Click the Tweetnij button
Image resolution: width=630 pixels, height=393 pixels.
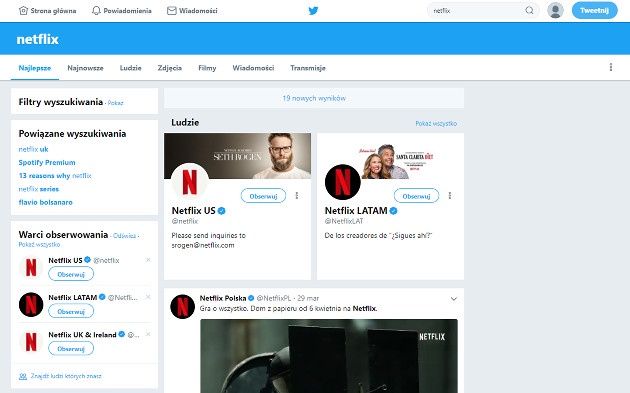[595, 10]
